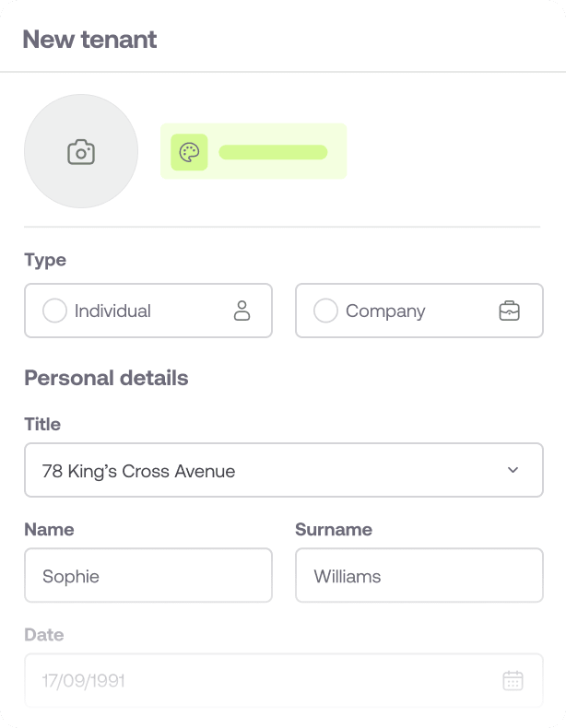Select the Company radio button

[325, 311]
